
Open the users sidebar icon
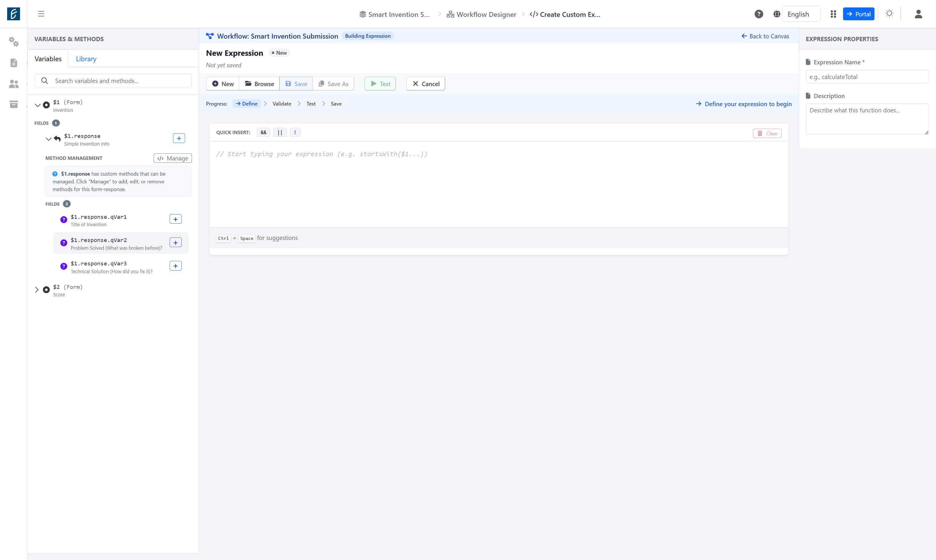[x=13, y=84]
